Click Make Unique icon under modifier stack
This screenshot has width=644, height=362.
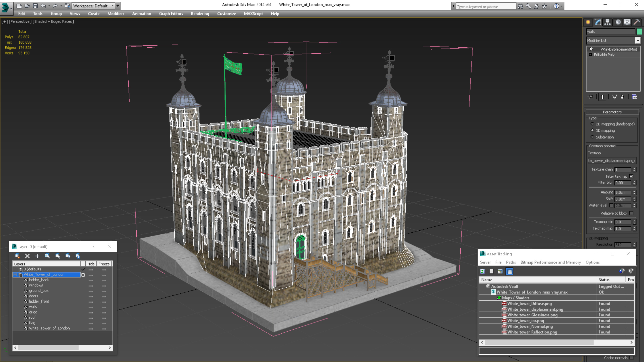pos(614,97)
